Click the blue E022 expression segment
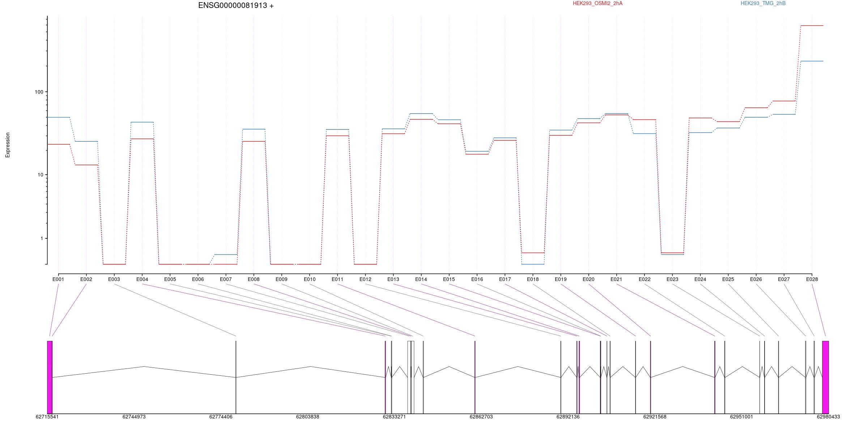Screen dimensions: 868x434 tap(644, 133)
